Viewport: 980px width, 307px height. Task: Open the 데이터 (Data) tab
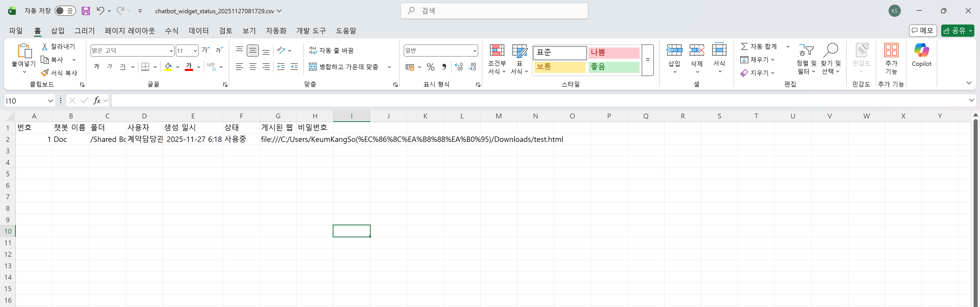[199, 31]
